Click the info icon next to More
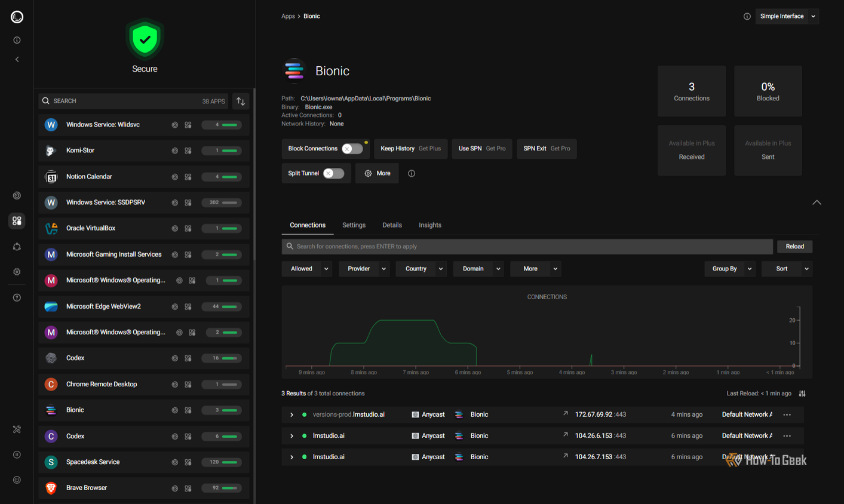 coord(412,173)
